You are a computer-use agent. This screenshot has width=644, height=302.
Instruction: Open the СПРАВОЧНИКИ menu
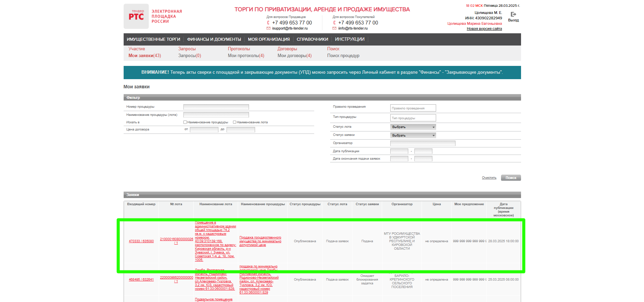coord(312,39)
